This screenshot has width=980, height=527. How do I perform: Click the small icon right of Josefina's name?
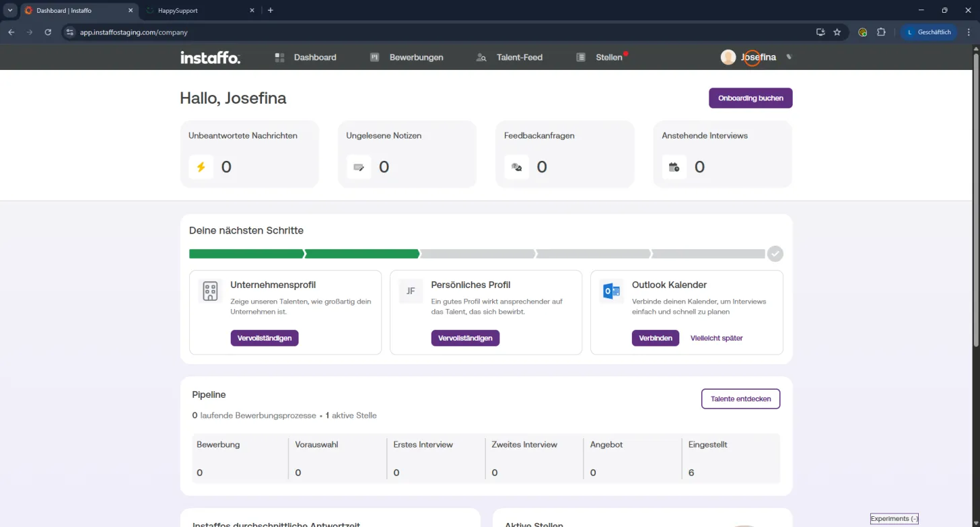pos(789,57)
